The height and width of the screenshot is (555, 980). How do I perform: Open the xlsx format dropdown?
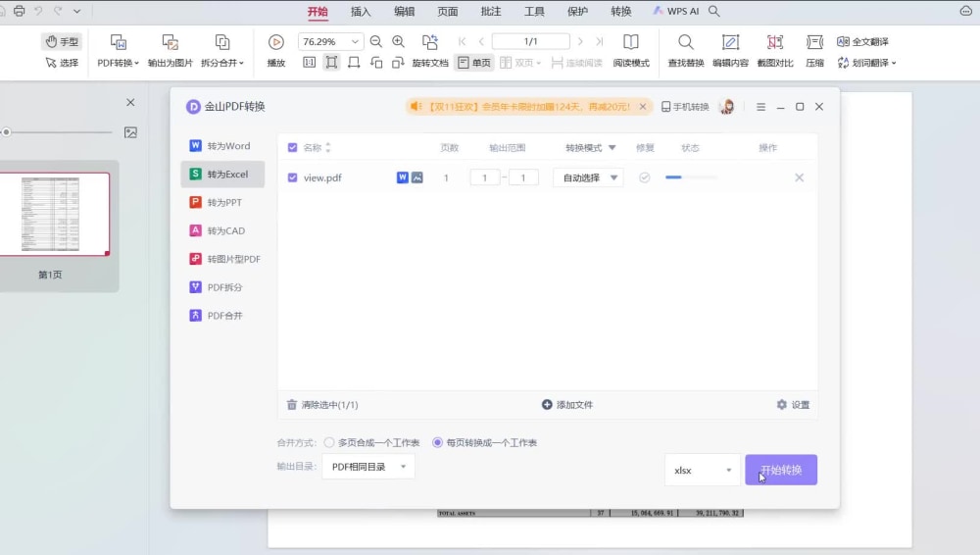tap(703, 470)
